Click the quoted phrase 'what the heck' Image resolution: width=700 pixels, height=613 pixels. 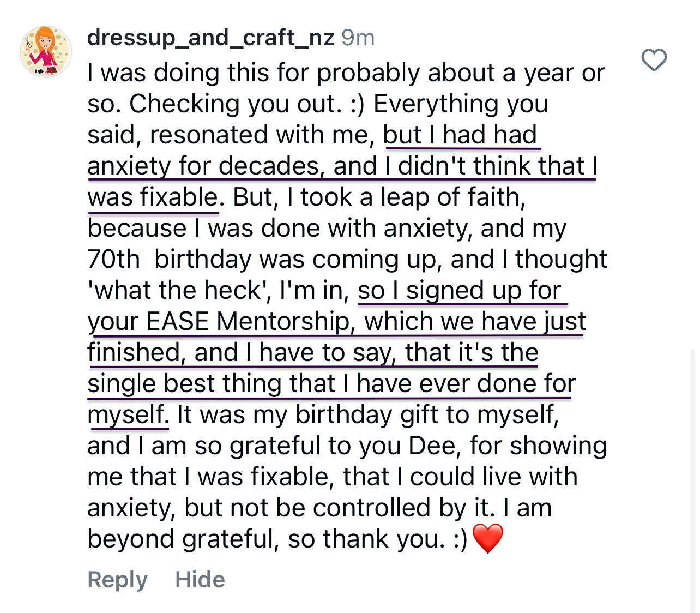pyautogui.click(x=179, y=290)
